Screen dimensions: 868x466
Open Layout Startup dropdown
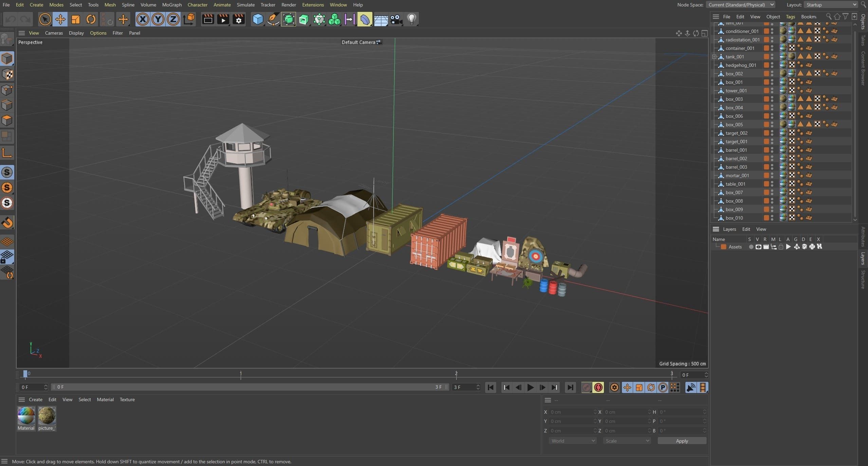831,5
